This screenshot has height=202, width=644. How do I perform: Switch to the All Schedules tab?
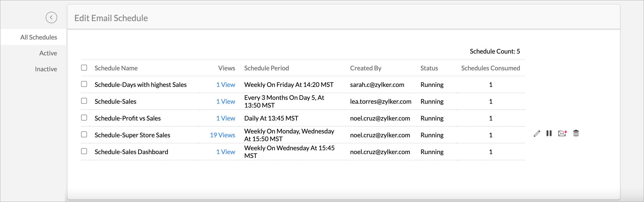(x=39, y=37)
